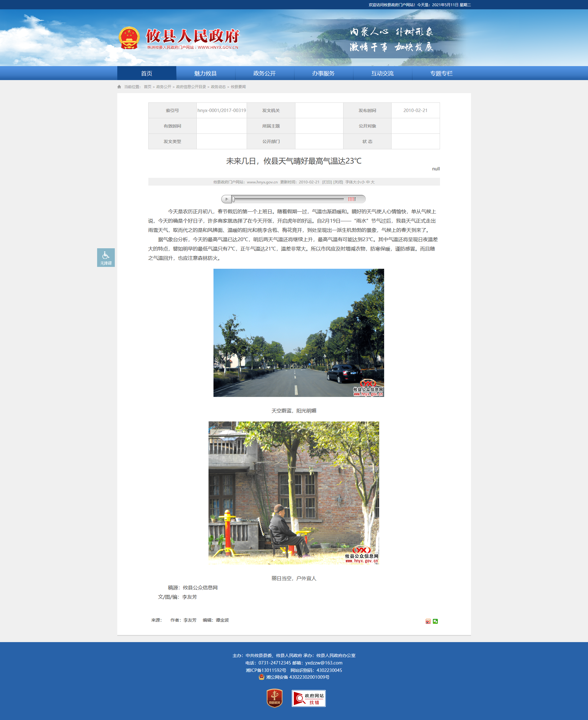Open 政府信息公开目录 in the breadcrumb
The width and height of the screenshot is (588, 720).
[x=191, y=87]
